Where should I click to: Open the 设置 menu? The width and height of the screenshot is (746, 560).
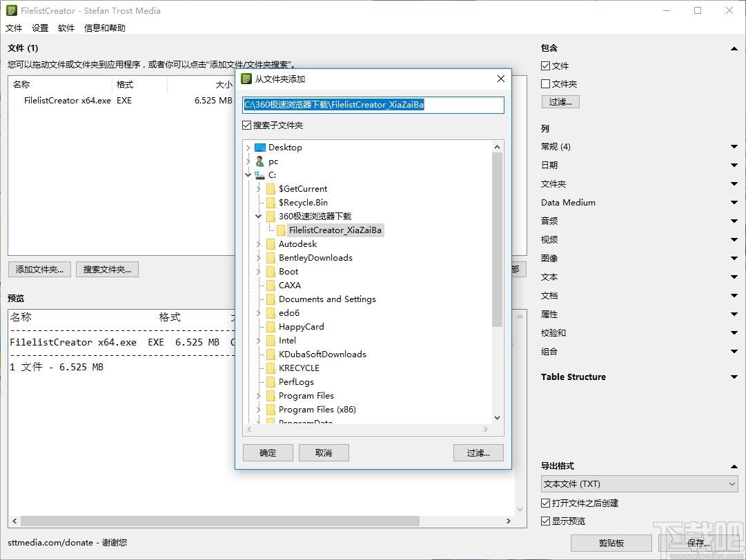[x=40, y=28]
